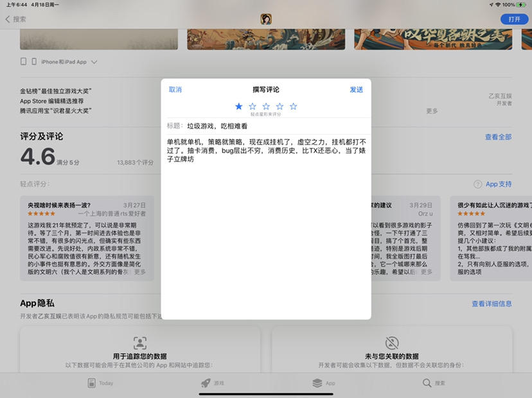This screenshot has height=398, width=532.
Task: Open the 央视啥时候来表扬一波? review card
Action: click(87, 238)
